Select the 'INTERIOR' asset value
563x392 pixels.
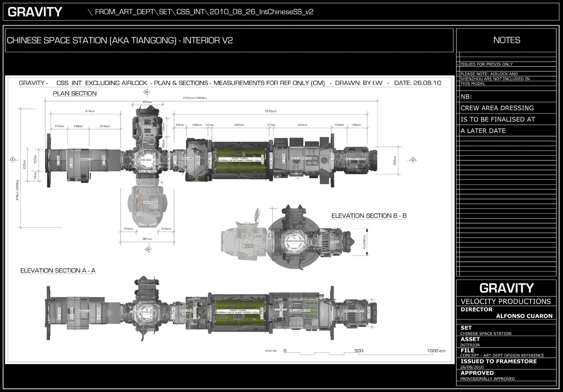(x=470, y=345)
